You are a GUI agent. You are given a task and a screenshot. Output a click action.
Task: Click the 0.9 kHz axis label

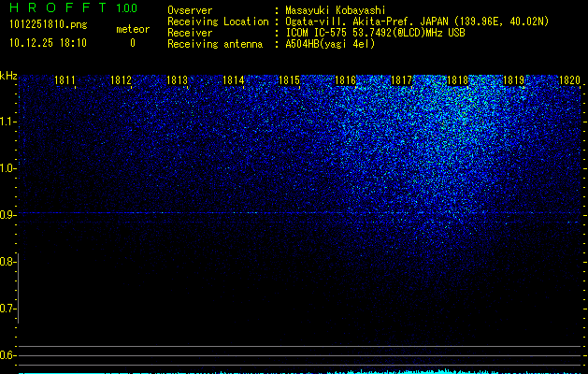7,215
